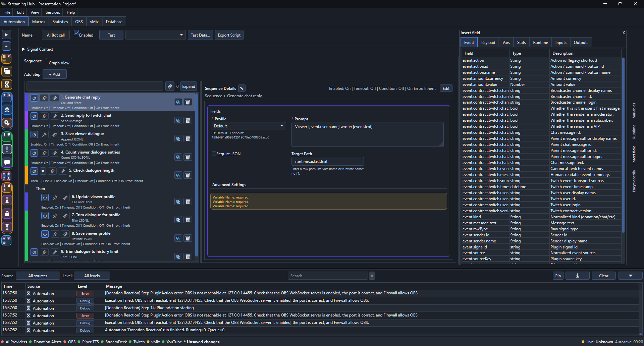Click the tag icon on 'Count viewer dialogue entries'
The width and height of the screenshot is (644, 346).
coord(54,153)
